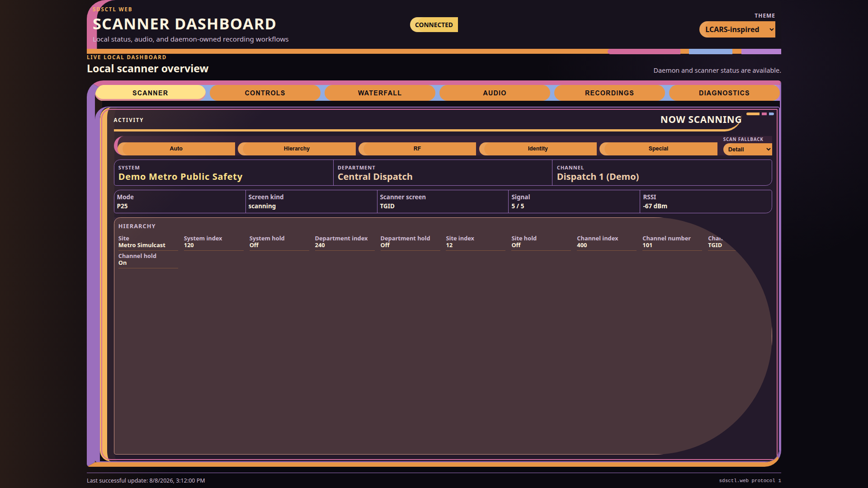This screenshot has height=488, width=868.
Task: Open the Theme dropdown showing LCARS-inspired
Action: coord(737,29)
